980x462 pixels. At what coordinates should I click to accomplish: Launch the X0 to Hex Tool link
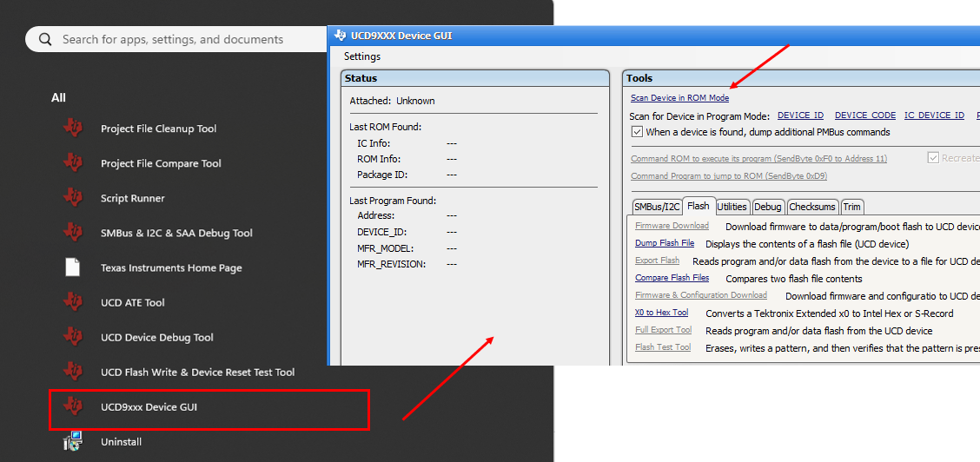point(661,312)
